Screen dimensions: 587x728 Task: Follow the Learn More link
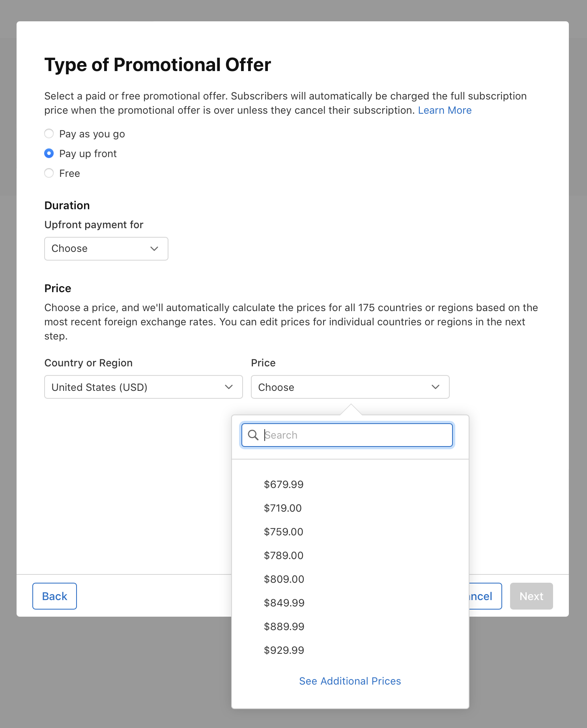[445, 111]
